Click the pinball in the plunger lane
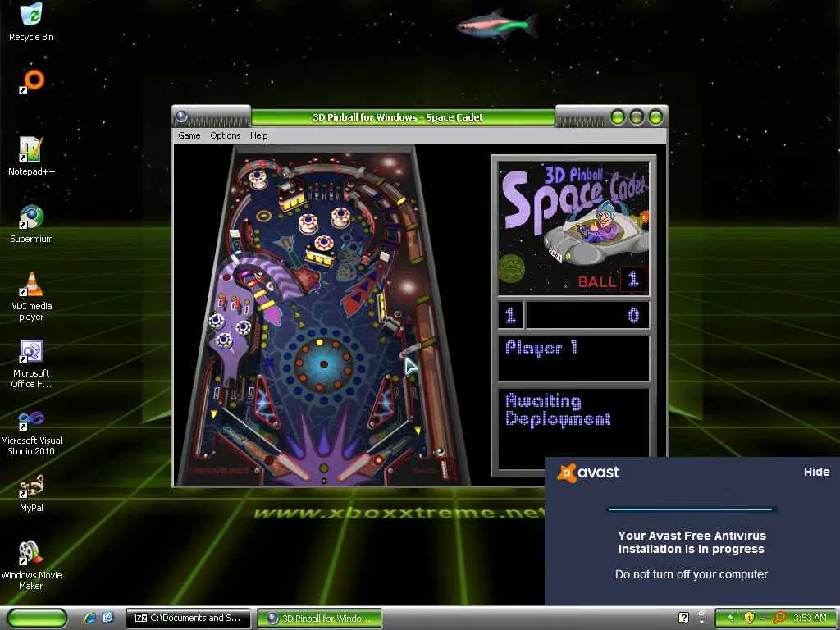 [441, 452]
